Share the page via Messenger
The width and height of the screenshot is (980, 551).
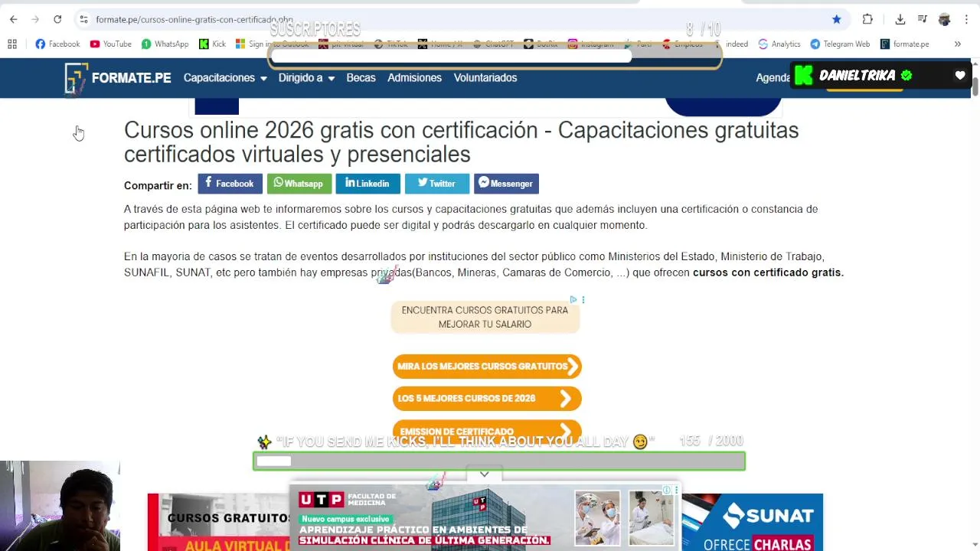(x=506, y=184)
